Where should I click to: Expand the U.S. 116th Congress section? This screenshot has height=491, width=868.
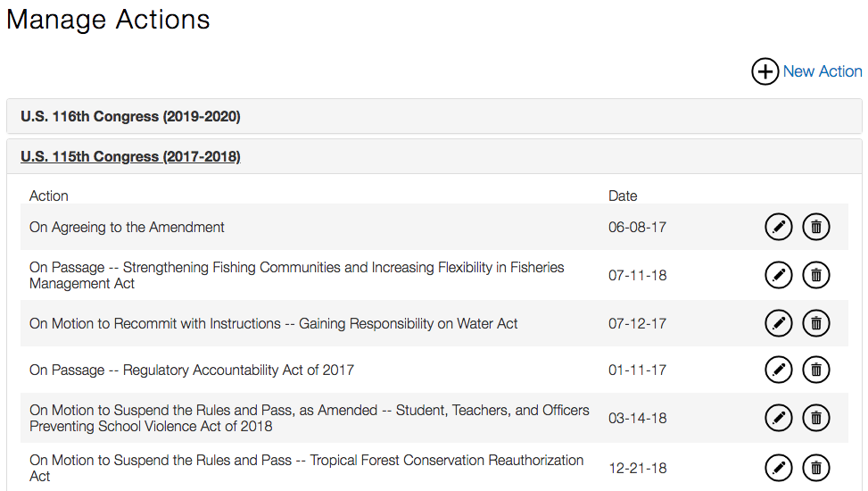point(130,117)
